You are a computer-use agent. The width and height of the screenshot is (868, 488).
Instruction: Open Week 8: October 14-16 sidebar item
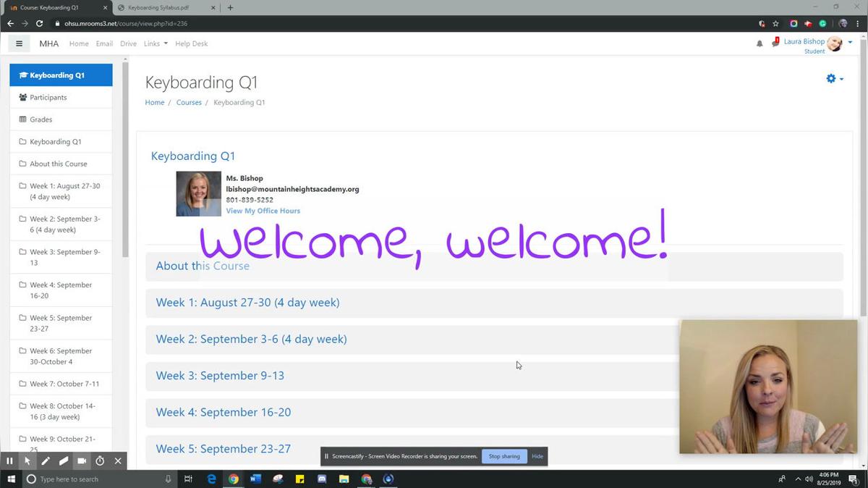click(61, 411)
